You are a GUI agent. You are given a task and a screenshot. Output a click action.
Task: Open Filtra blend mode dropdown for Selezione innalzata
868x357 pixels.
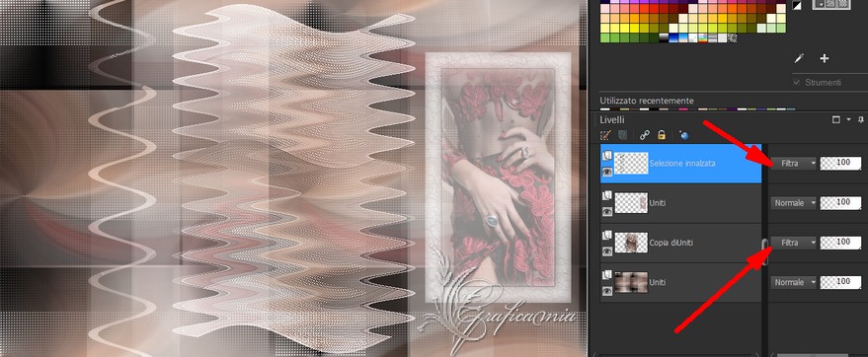point(794,164)
